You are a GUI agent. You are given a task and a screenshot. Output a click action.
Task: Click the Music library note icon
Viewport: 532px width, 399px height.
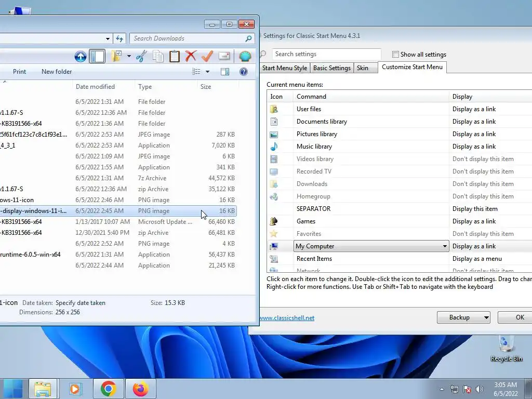click(x=274, y=147)
